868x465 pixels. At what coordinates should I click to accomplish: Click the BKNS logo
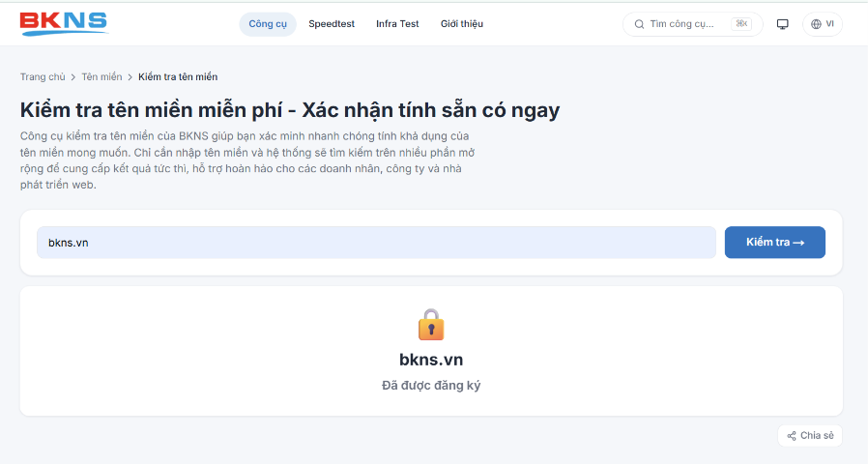[64, 24]
